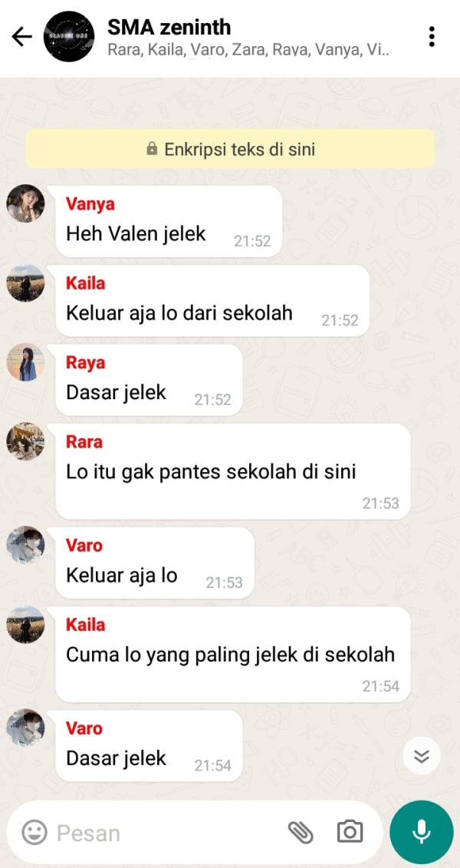This screenshot has width=460, height=868.
Task: Open the emoji picker icon
Action: (x=34, y=832)
